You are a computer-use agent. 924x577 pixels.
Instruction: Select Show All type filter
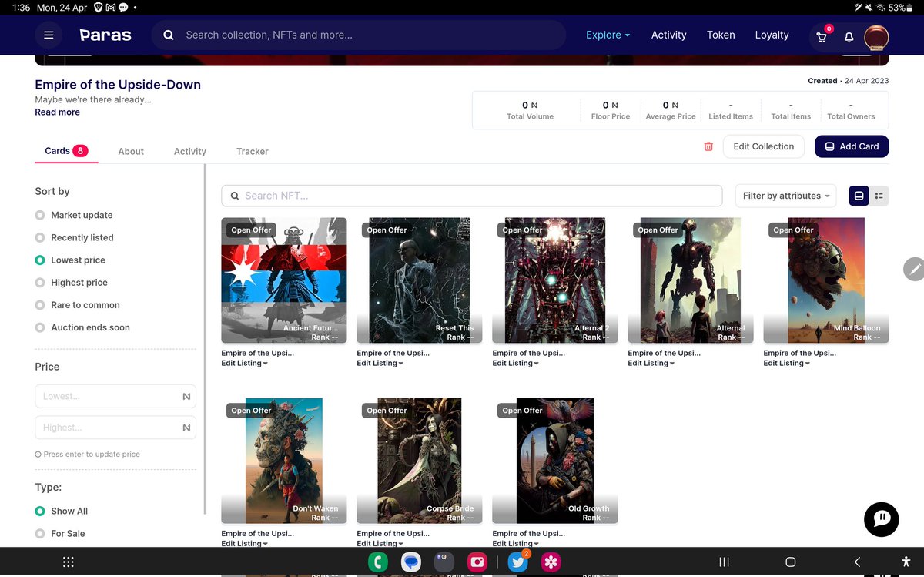(62, 511)
